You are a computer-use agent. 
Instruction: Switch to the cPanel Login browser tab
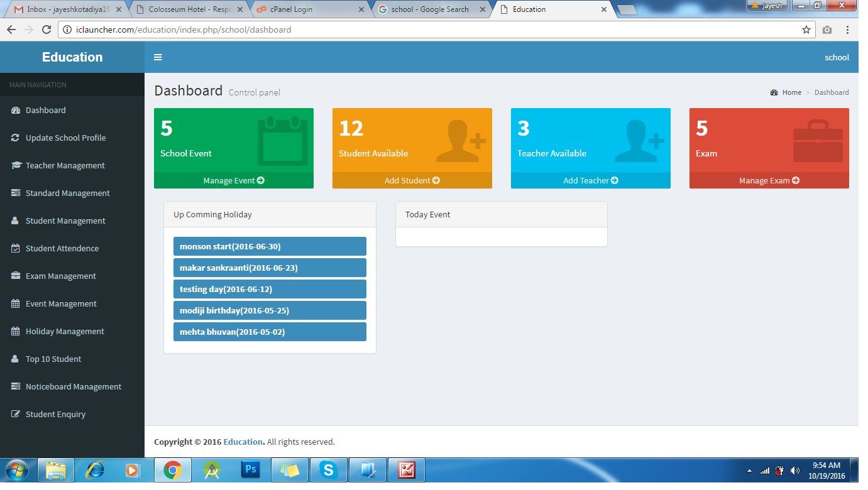pyautogui.click(x=309, y=9)
